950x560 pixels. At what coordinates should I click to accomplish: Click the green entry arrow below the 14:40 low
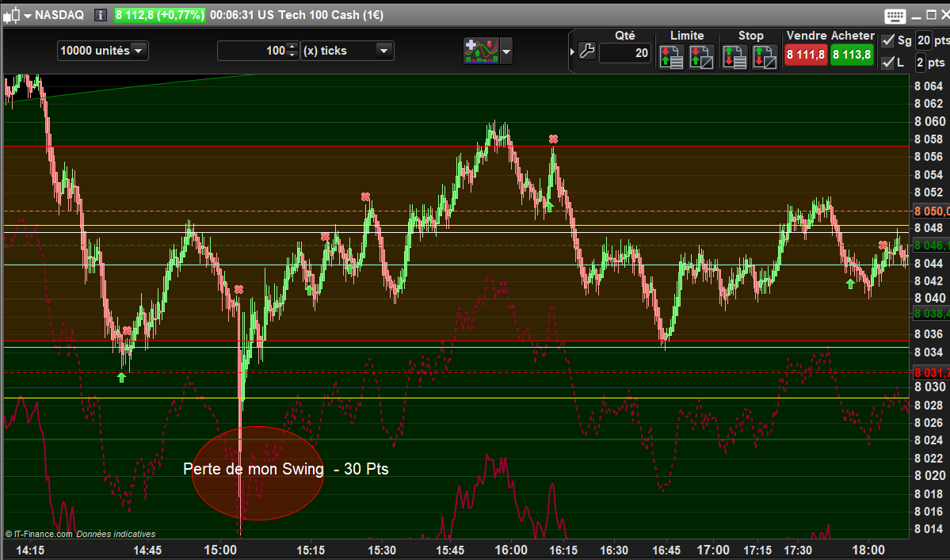121,377
